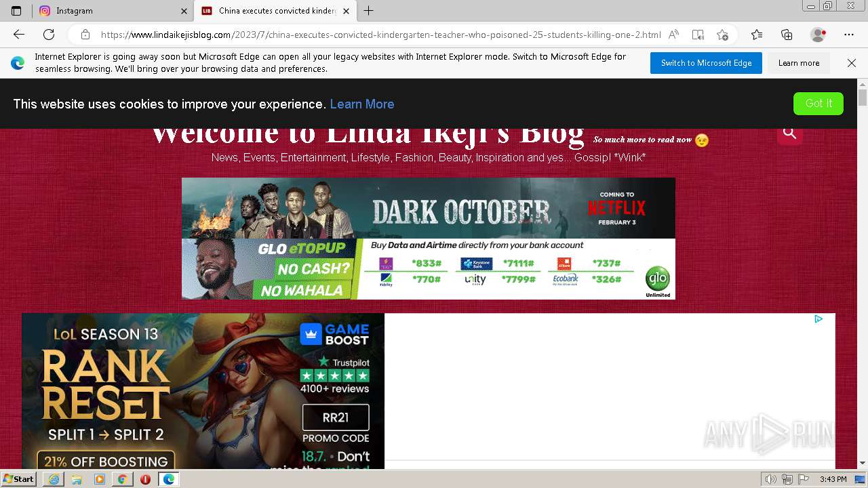This screenshot has height=488, width=868.
Task: Open media player from taskbar
Action: [100, 479]
